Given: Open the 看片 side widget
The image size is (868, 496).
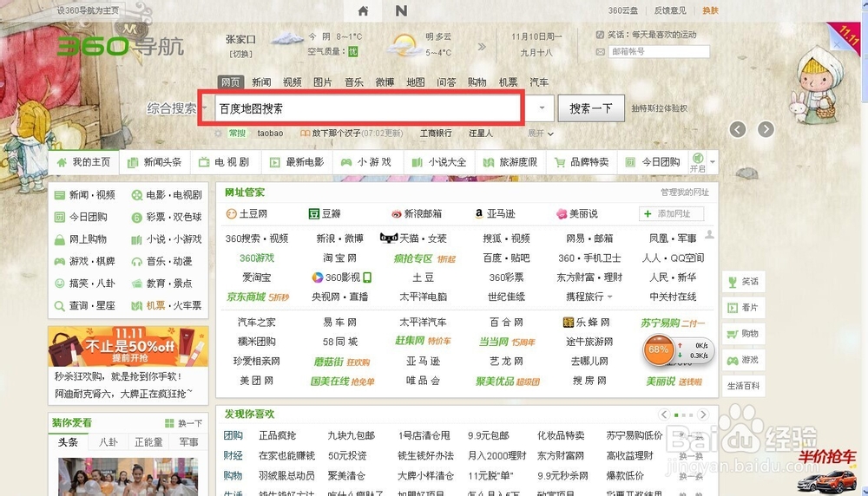Looking at the screenshot, I should 744,308.
